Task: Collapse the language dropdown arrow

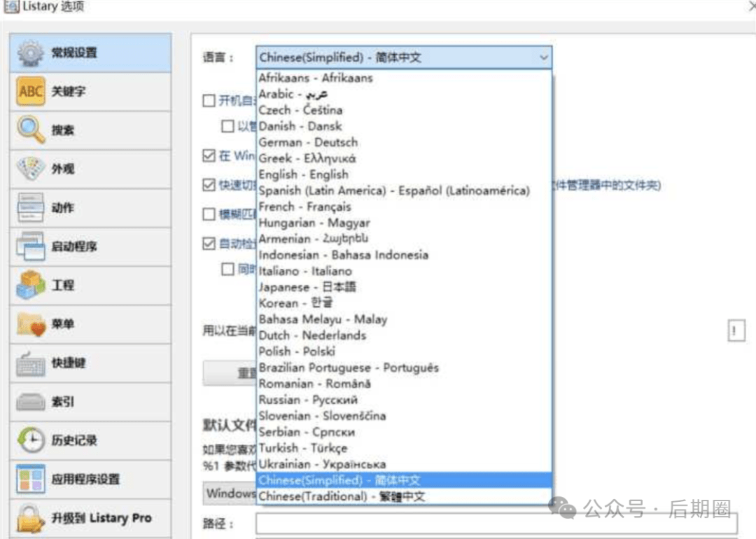Action: point(543,58)
